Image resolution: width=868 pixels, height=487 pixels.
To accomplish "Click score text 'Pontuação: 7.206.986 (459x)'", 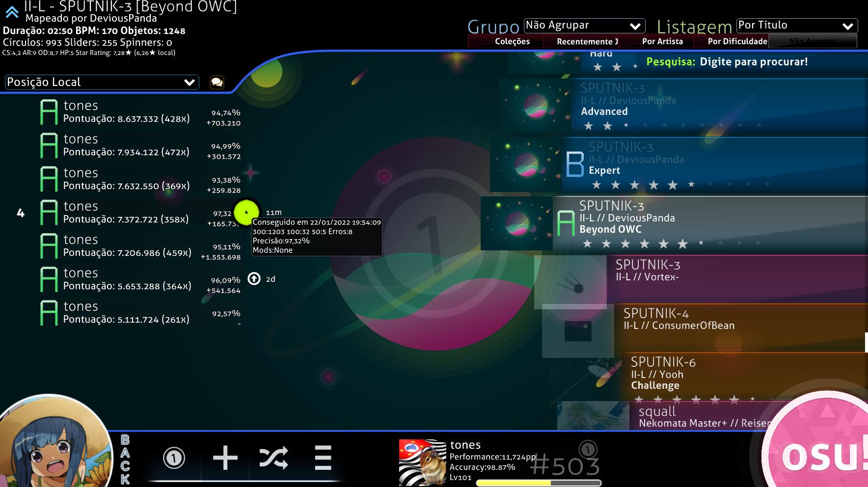I will pyautogui.click(x=127, y=253).
